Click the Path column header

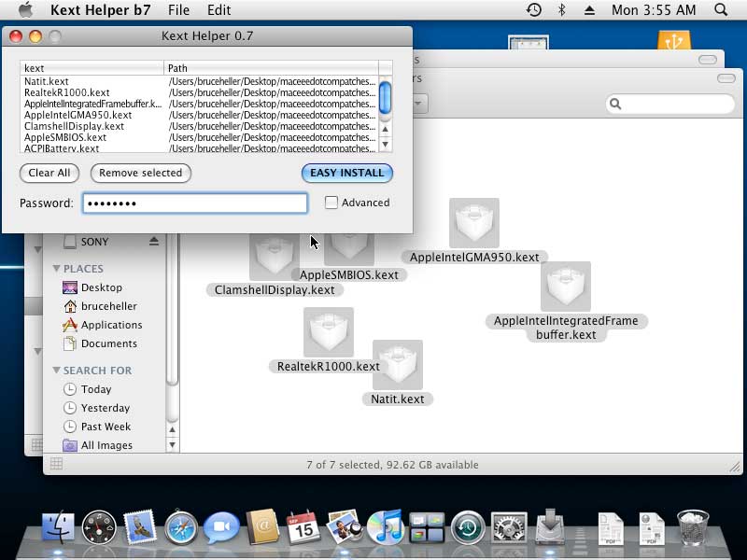pyautogui.click(x=271, y=68)
